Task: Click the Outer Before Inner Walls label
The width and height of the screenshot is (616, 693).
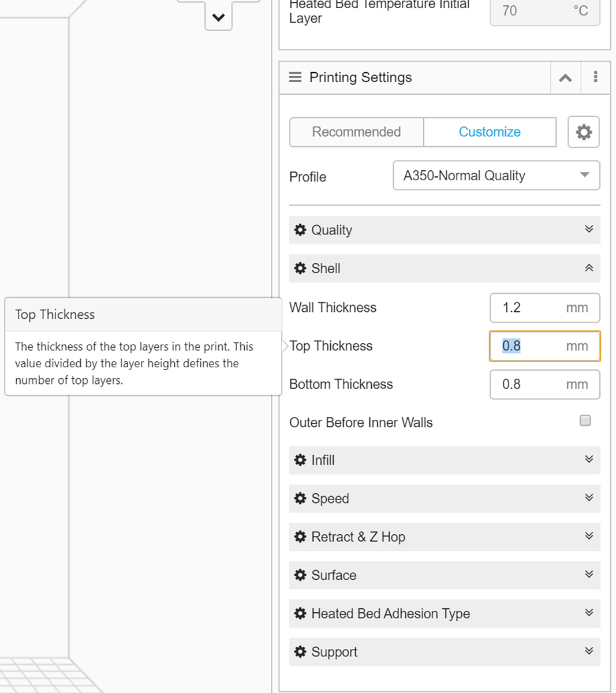Action: pyautogui.click(x=361, y=423)
